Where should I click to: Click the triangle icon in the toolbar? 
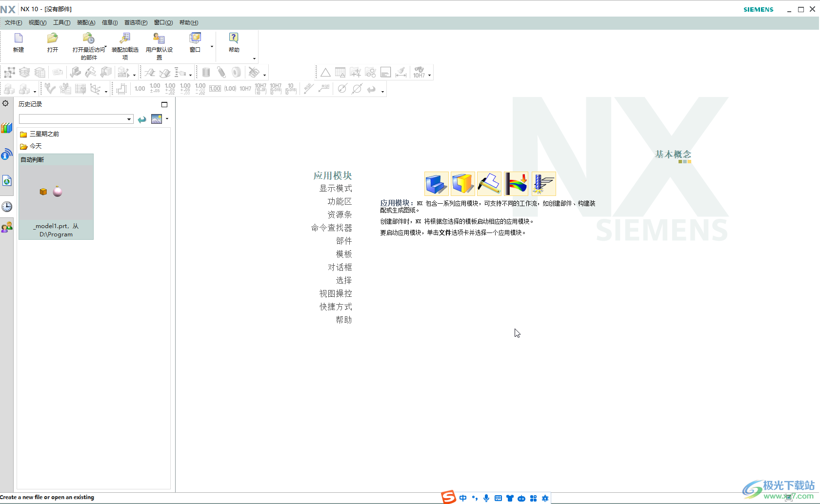(325, 73)
